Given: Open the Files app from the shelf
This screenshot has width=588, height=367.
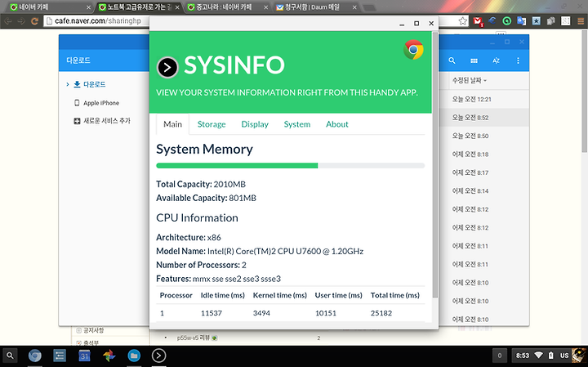Looking at the screenshot, I should (134, 356).
